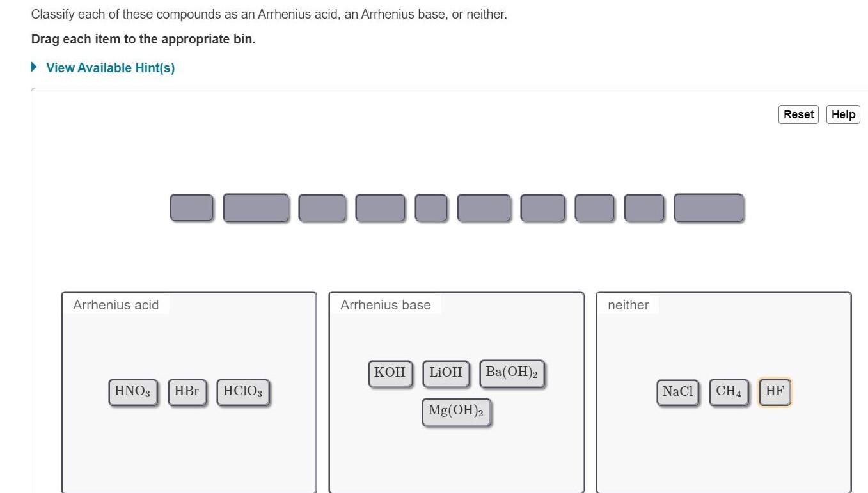Click the Reset button

798,114
